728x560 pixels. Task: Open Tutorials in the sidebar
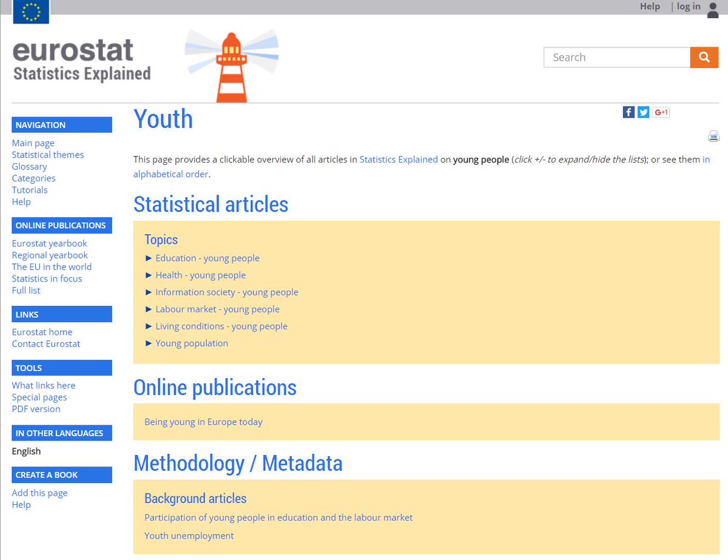click(x=30, y=190)
